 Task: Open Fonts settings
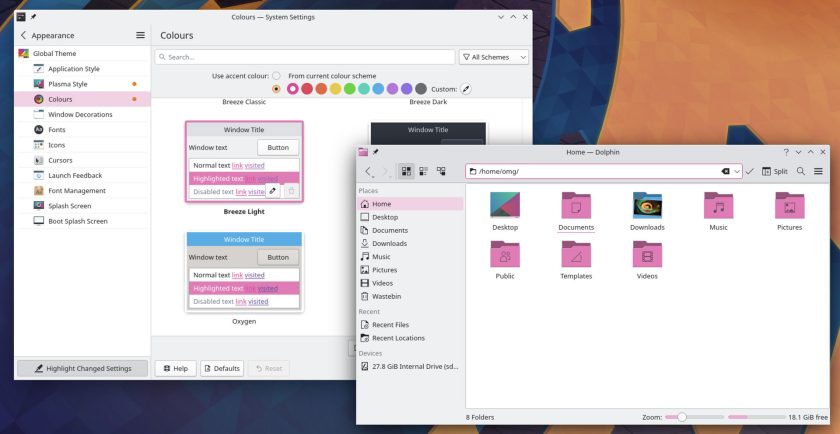coord(83,130)
